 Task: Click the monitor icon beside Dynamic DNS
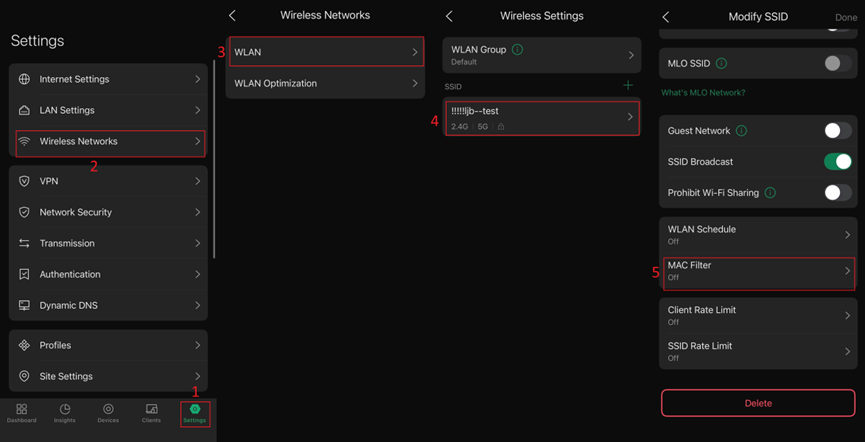tap(24, 305)
